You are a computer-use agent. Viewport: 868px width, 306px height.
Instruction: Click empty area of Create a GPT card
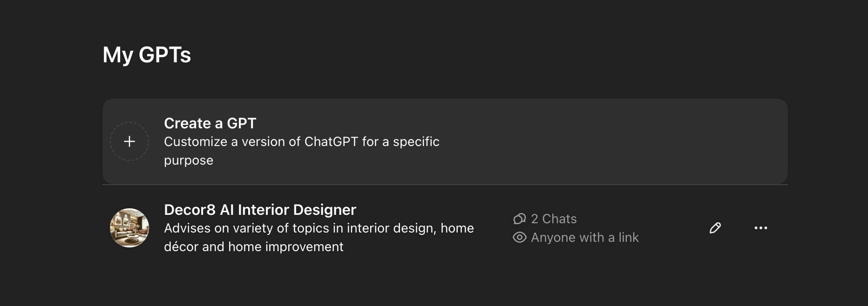[x=605, y=141]
